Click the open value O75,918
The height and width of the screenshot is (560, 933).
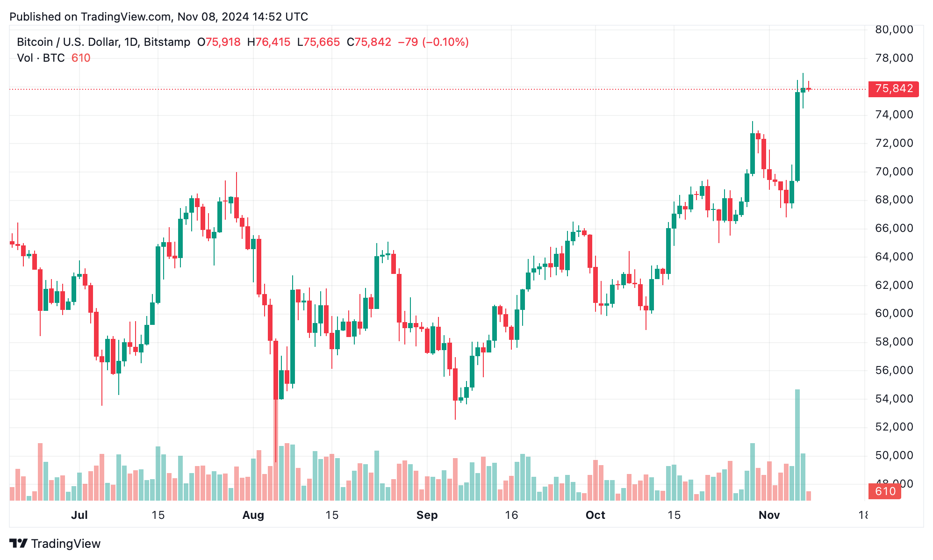(219, 42)
